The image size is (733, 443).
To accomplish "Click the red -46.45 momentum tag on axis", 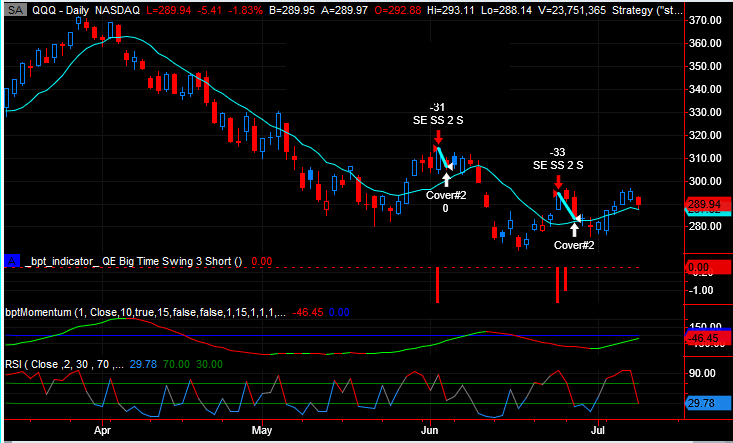I will [708, 338].
